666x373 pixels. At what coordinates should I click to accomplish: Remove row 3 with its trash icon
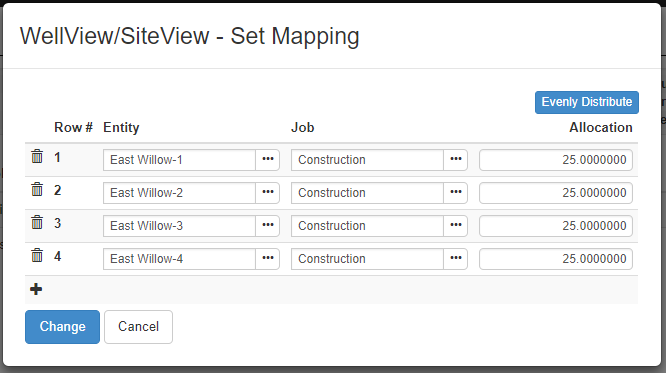37,222
